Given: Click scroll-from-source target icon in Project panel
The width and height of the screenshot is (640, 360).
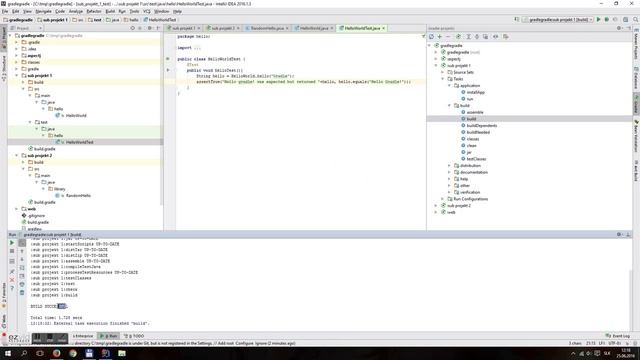Looking at the screenshot, I should [x=132, y=28].
